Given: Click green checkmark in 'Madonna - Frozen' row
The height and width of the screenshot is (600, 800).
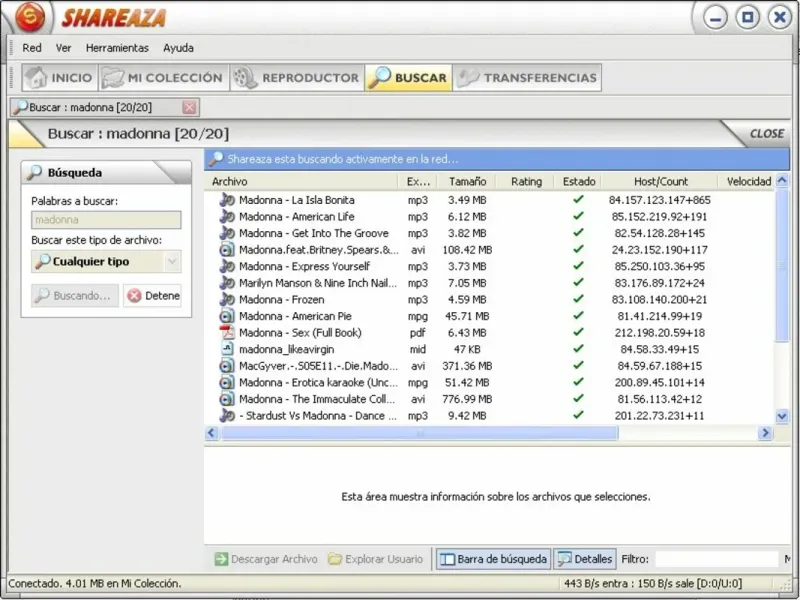Looking at the screenshot, I should click(578, 298).
